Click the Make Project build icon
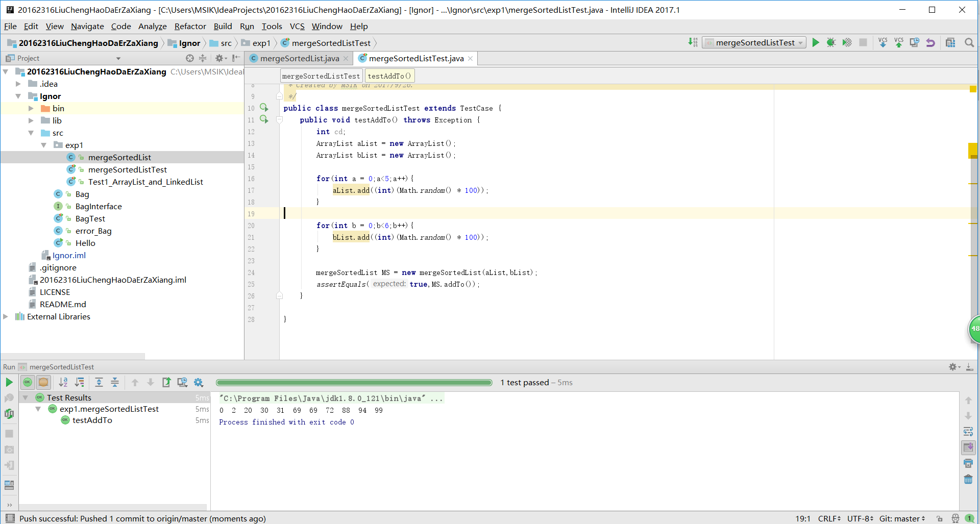The height and width of the screenshot is (524, 980). [693, 42]
